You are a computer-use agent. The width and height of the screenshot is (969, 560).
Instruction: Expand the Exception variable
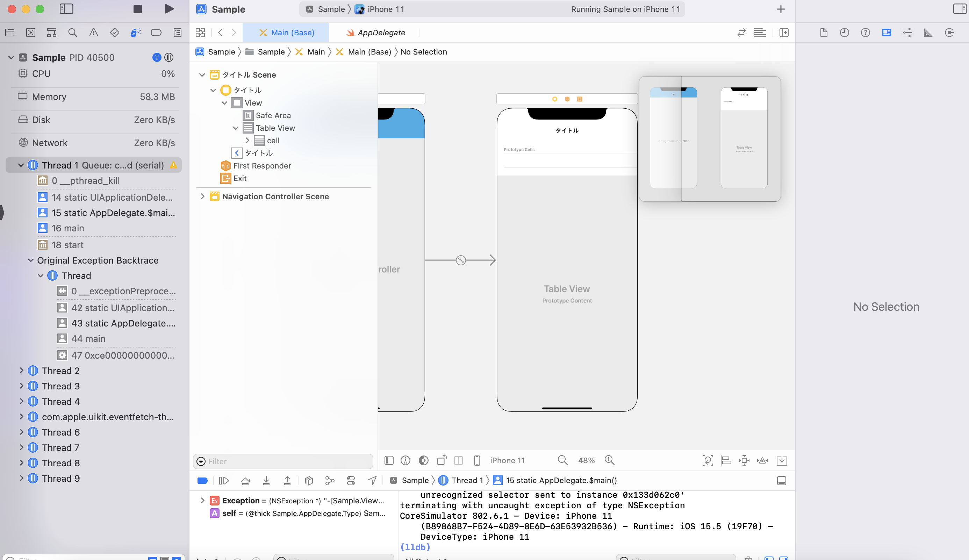pyautogui.click(x=203, y=500)
